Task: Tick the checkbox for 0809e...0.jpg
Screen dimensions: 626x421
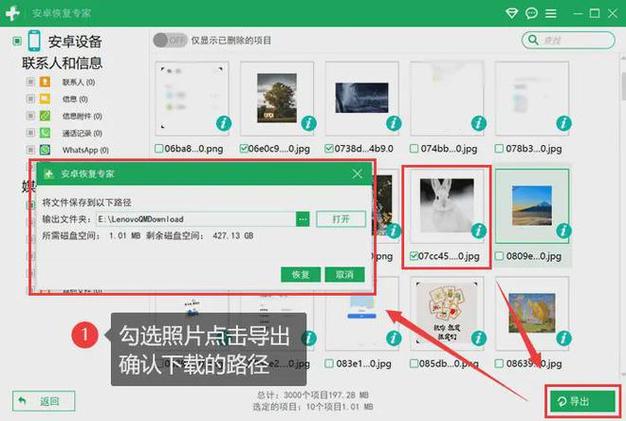Action: point(499,256)
